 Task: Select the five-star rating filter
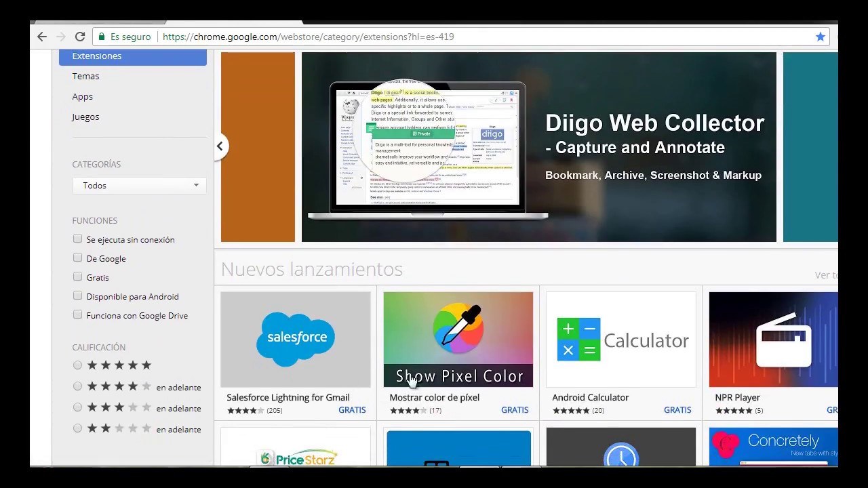(x=77, y=365)
